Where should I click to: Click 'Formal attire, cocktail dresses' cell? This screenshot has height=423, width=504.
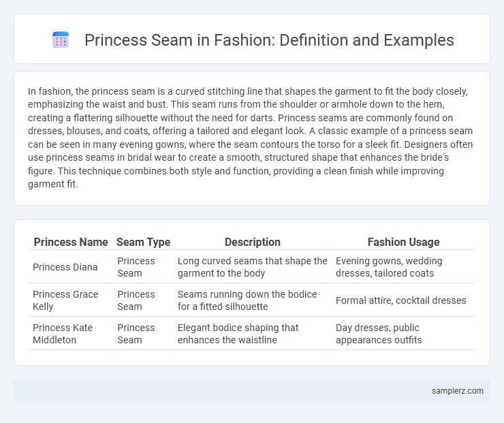click(403, 300)
